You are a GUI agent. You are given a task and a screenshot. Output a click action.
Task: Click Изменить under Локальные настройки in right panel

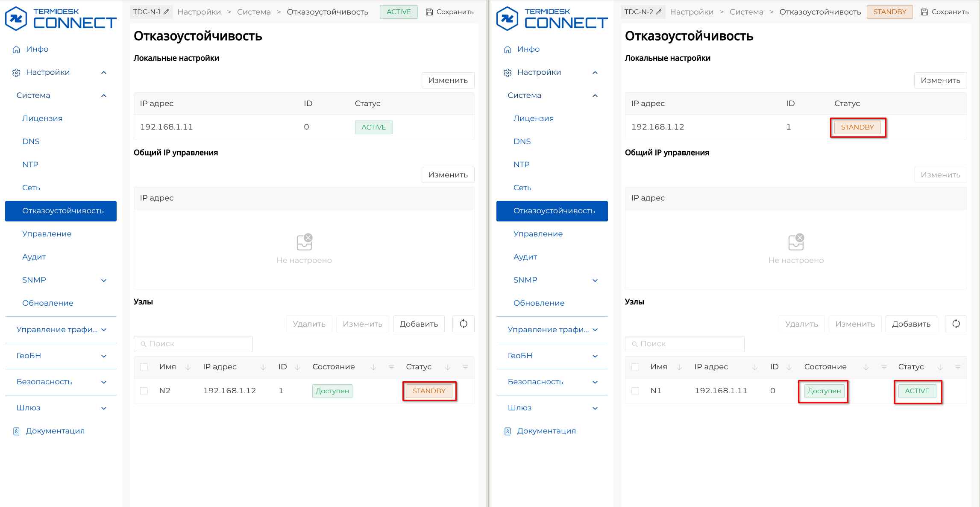click(x=940, y=80)
